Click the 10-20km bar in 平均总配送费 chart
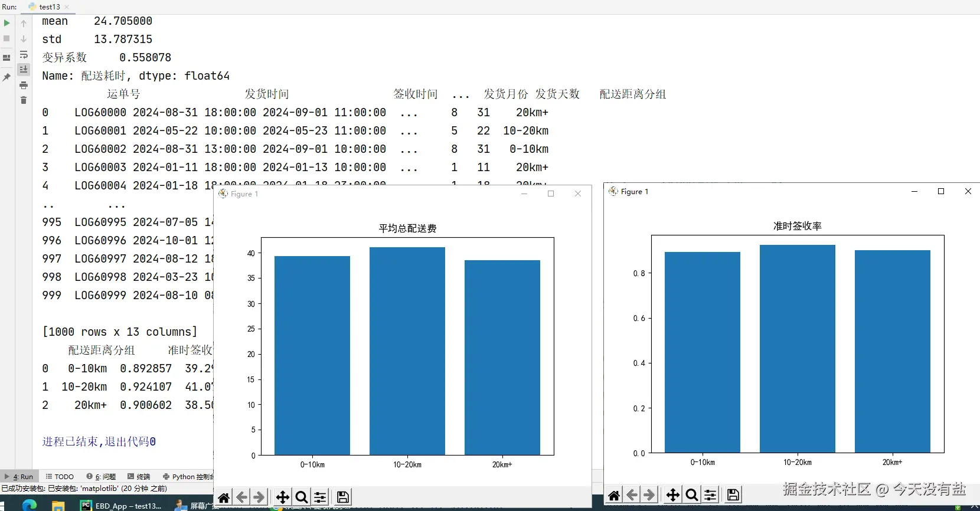Viewport: 980px width, 511px height. (x=407, y=351)
